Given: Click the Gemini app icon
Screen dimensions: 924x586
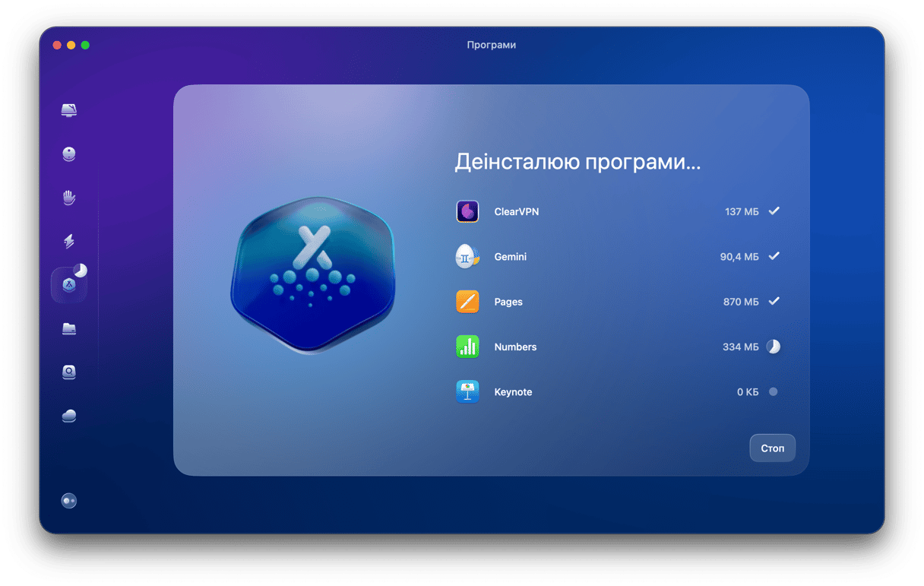Looking at the screenshot, I should click(x=467, y=257).
